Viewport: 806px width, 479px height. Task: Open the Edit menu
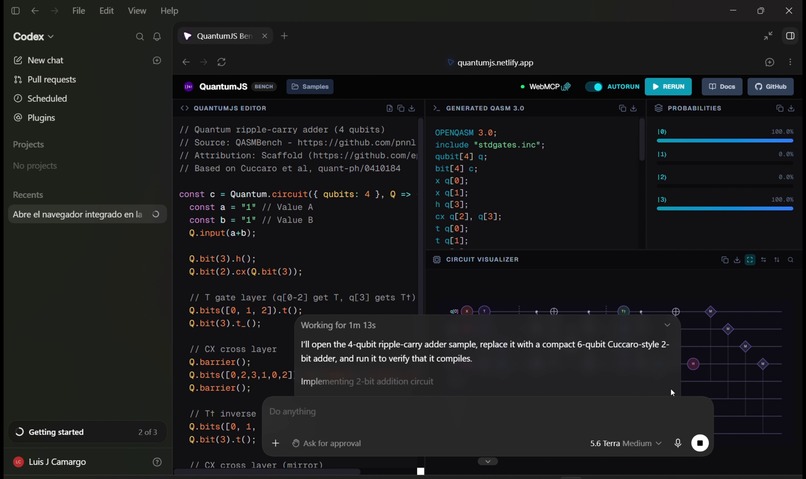tap(106, 11)
